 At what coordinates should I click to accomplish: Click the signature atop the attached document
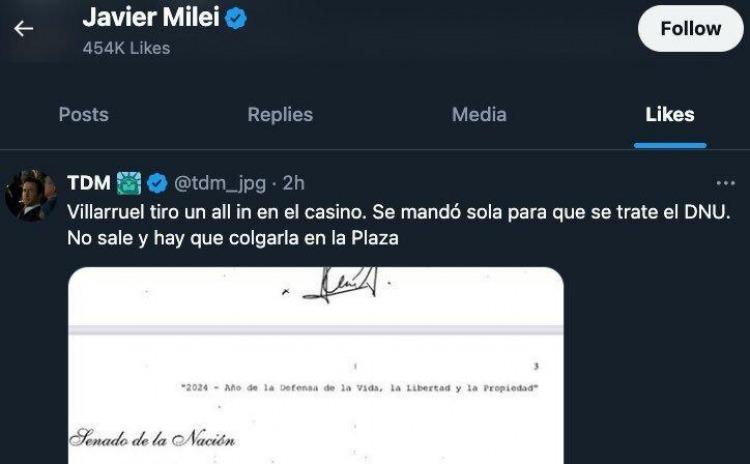340,285
